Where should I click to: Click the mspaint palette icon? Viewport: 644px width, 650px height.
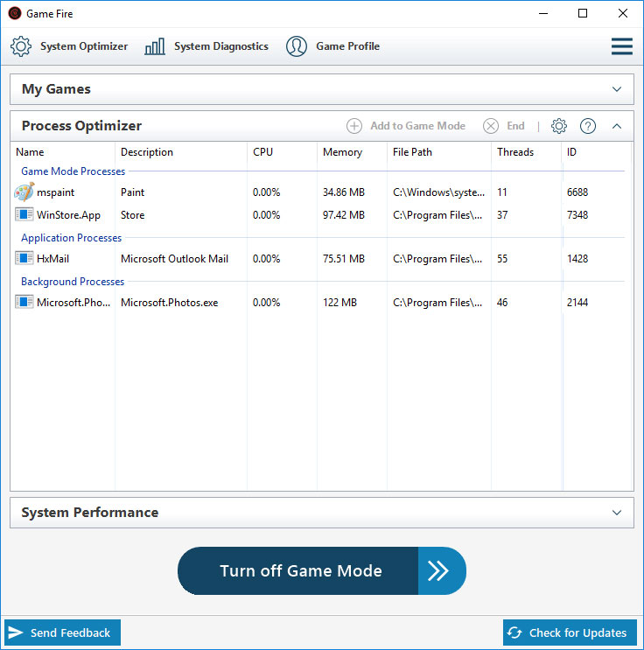click(x=24, y=192)
